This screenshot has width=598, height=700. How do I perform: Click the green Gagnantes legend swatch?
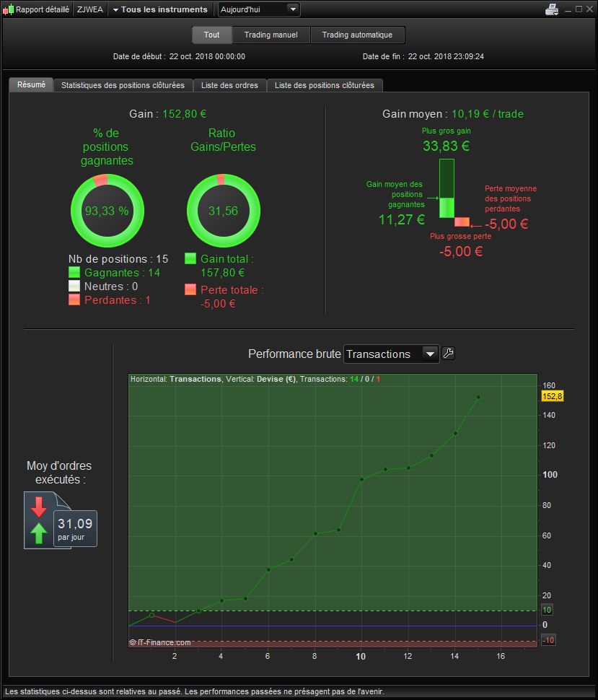74,273
